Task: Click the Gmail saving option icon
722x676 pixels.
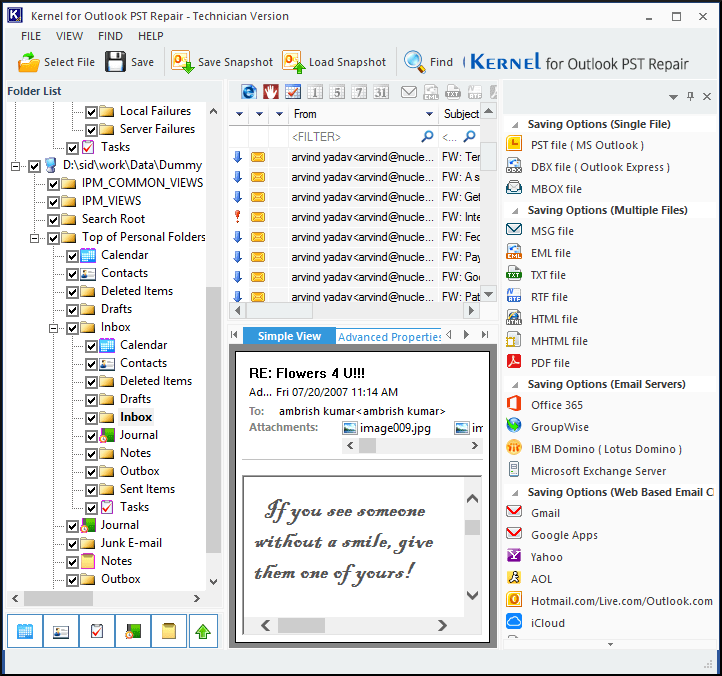Action: tap(514, 513)
